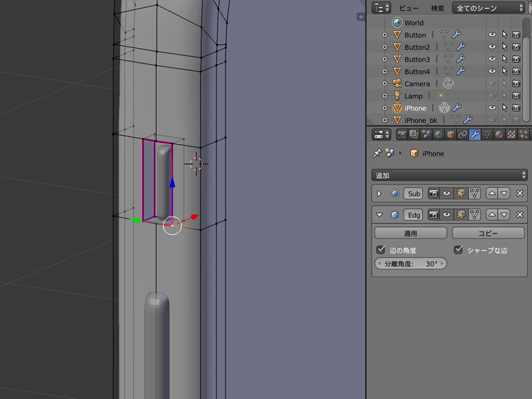This screenshot has width=532, height=399.
Task: Expand the Button3 tree item
Action: tap(385, 59)
